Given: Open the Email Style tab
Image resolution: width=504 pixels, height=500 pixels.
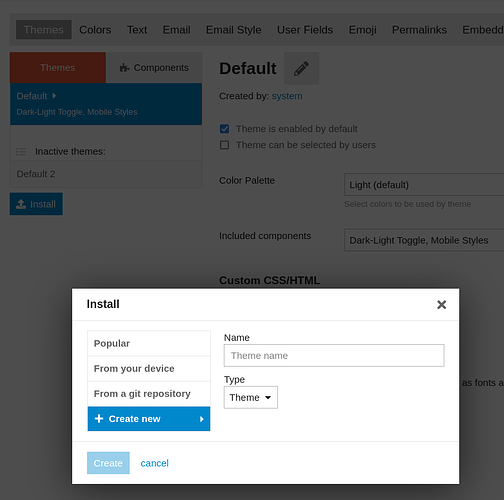Looking at the screenshot, I should [233, 30].
